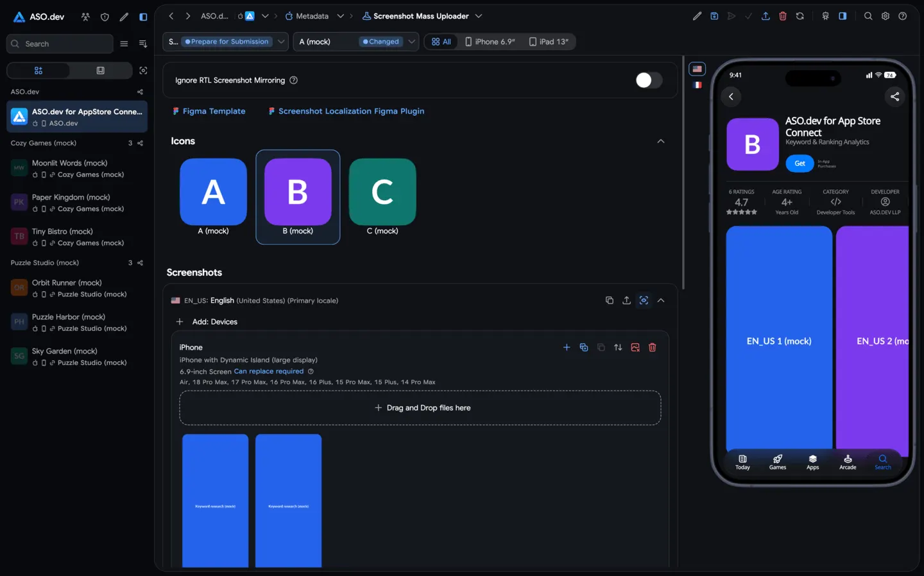
Task: Click the red remove-images icon in iPhone section
Action: point(635,348)
